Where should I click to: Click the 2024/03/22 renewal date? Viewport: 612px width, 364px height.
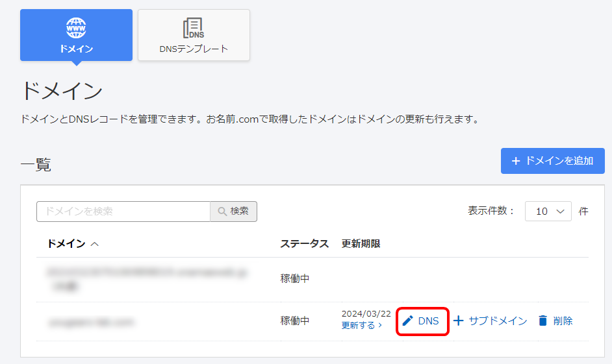pos(366,314)
